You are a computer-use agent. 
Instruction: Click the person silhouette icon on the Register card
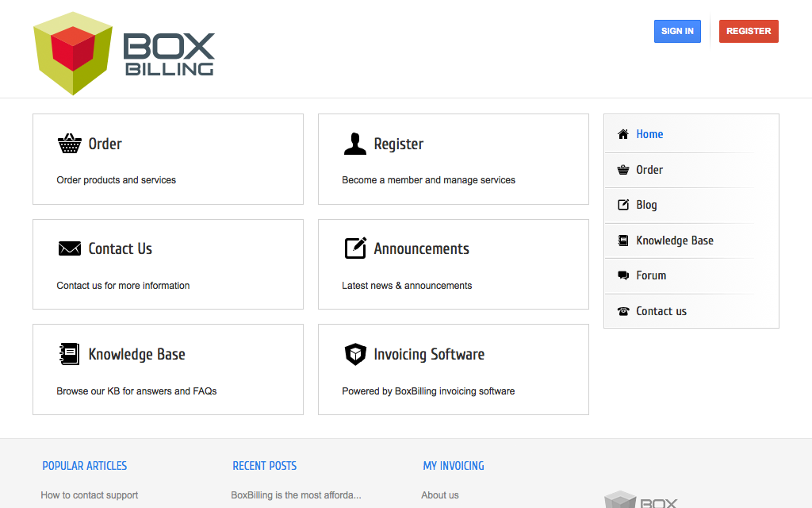pos(354,144)
